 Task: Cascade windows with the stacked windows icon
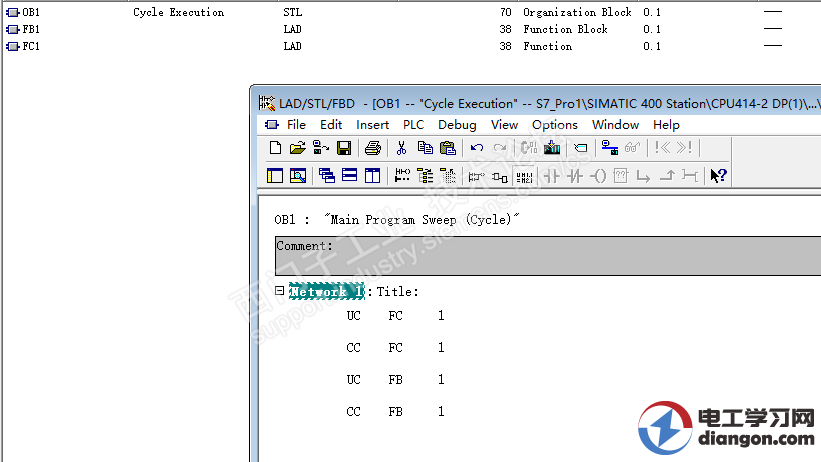pyautogui.click(x=327, y=175)
